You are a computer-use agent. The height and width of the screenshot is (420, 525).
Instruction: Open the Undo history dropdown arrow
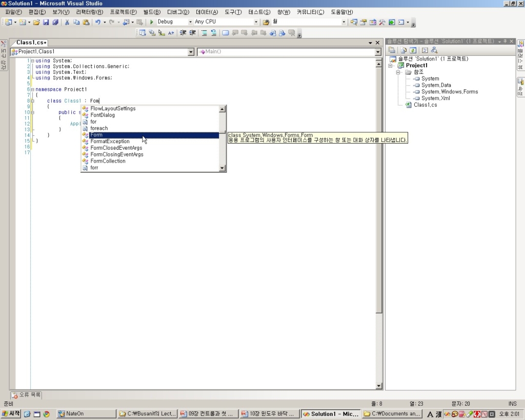click(x=105, y=22)
